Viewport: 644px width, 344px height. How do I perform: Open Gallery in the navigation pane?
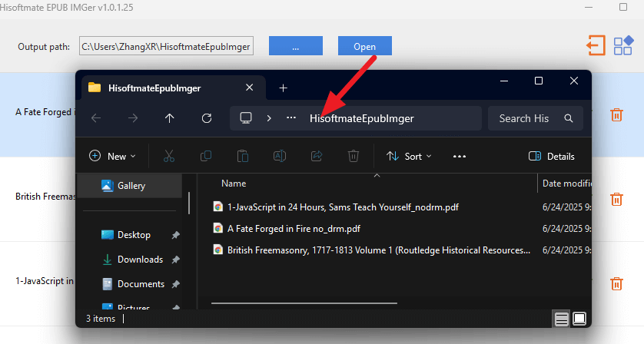coord(129,186)
